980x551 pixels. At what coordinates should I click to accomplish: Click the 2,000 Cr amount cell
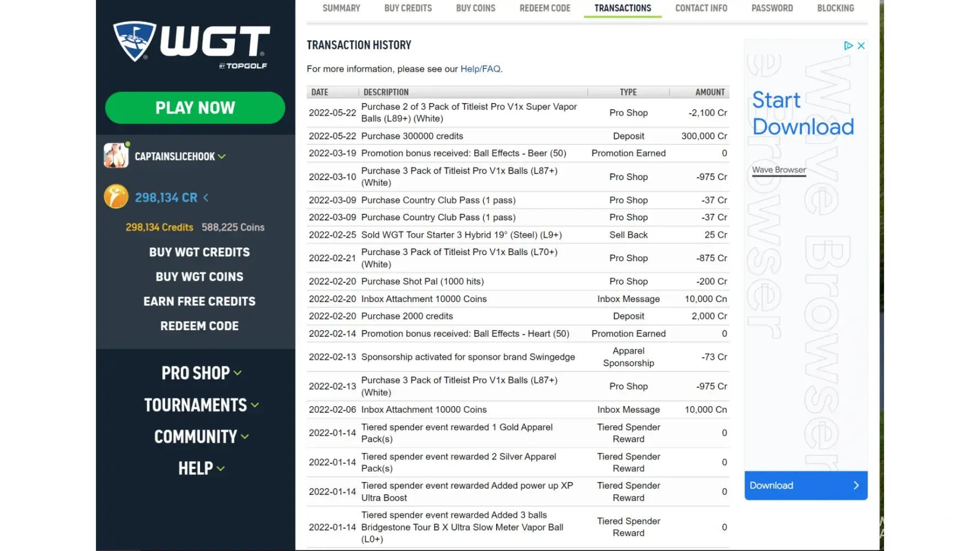pyautogui.click(x=709, y=316)
